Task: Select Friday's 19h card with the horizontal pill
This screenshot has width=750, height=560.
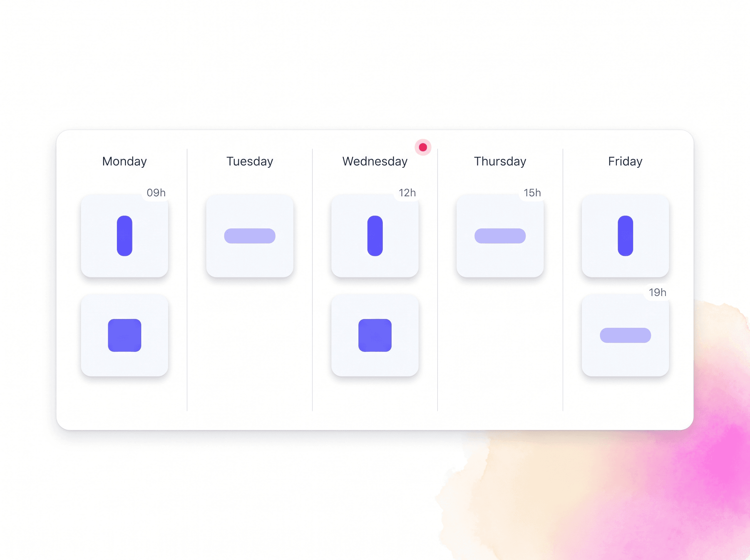Action: [625, 335]
